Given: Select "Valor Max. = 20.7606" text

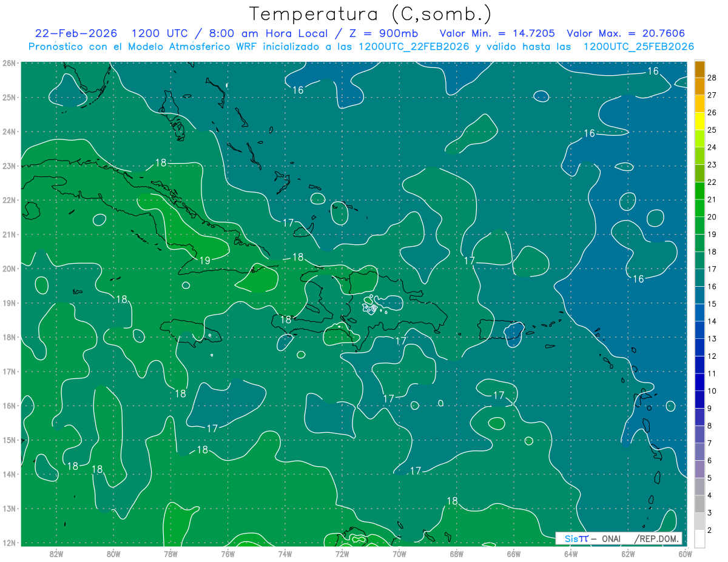Looking at the screenshot, I should 626,33.
